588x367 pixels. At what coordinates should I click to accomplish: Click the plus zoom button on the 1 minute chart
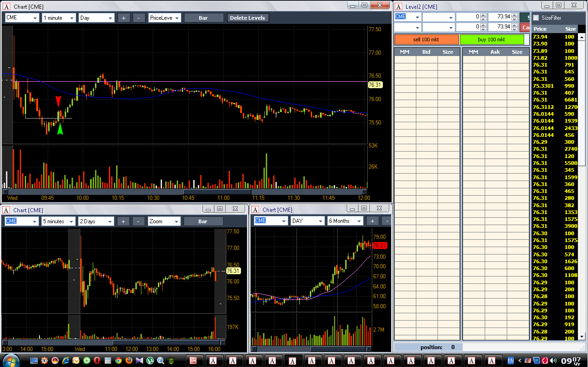123,18
